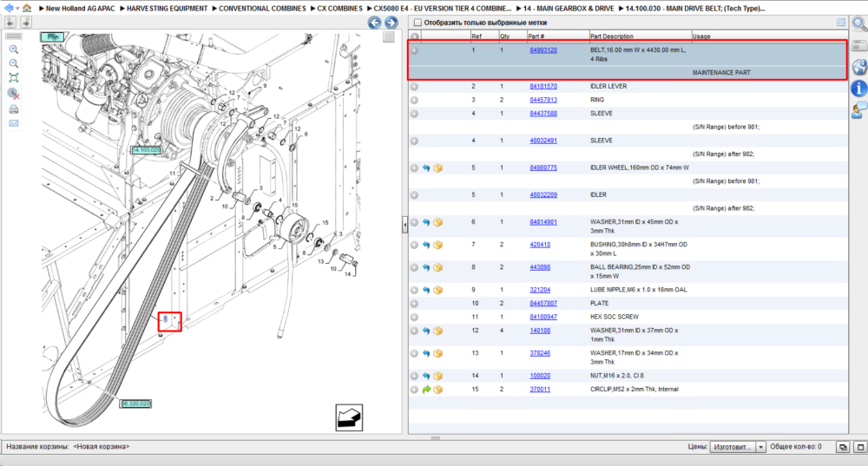Open the 90.320.020 reference label on diagram
Screen dimensions: 868x466
[135, 404]
